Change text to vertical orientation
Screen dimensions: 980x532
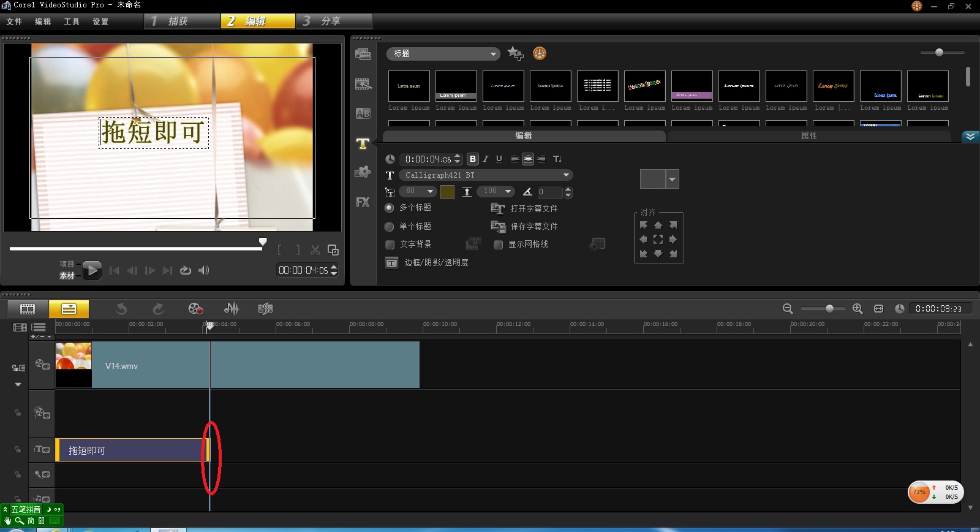tap(557, 159)
